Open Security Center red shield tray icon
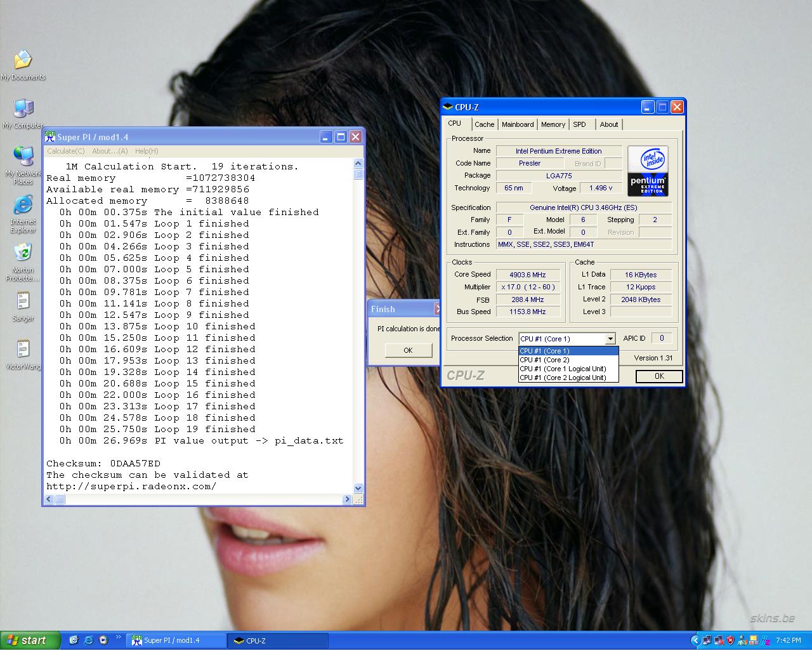Viewport: 812px width, 658px height. (x=731, y=640)
